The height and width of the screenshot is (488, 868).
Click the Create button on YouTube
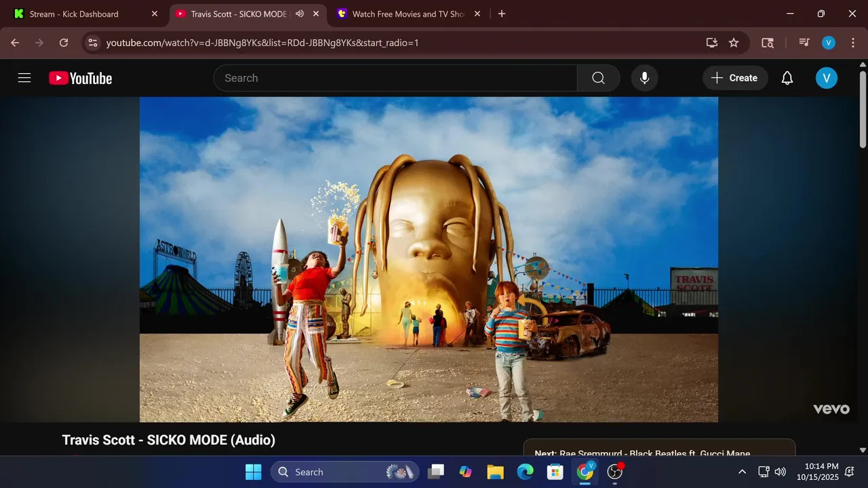pos(735,78)
